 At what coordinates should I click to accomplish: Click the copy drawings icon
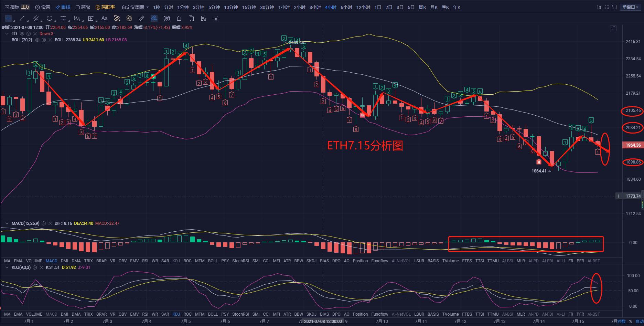[191, 18]
